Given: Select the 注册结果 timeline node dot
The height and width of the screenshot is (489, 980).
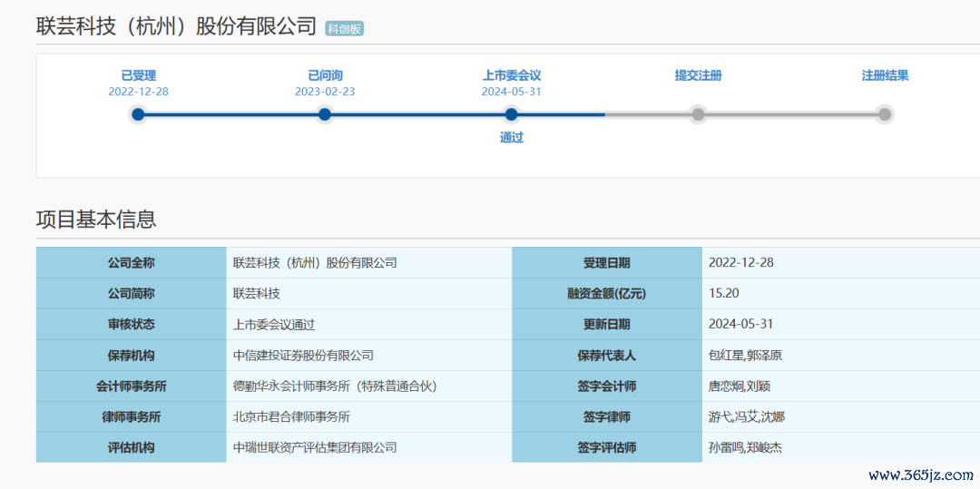Looking at the screenshot, I should click(x=885, y=114).
